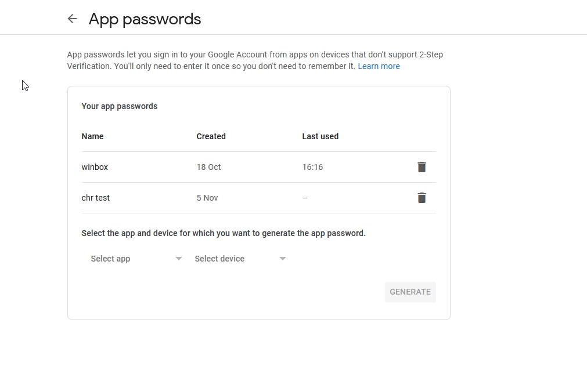Viewport: 587px width, 392px height.
Task: Click the trash icon next to chr test
Action: click(x=422, y=198)
